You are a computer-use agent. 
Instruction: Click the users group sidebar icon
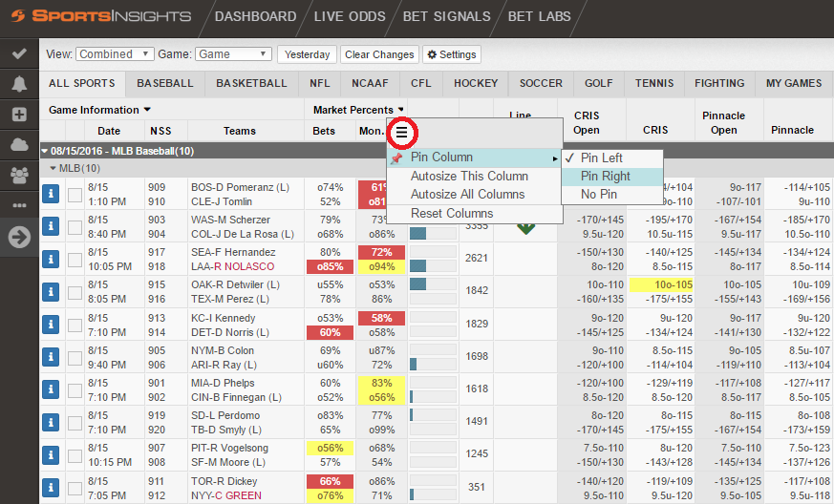tap(19, 175)
